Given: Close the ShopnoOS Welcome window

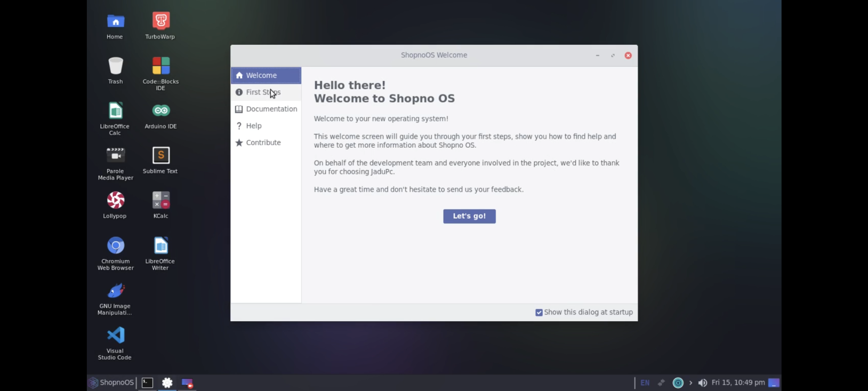Looking at the screenshot, I should point(628,55).
